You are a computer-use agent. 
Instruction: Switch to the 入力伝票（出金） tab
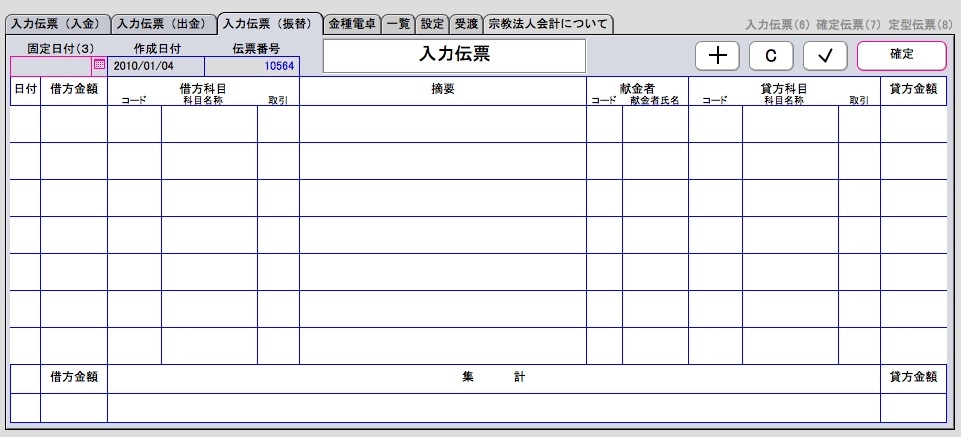(162, 23)
